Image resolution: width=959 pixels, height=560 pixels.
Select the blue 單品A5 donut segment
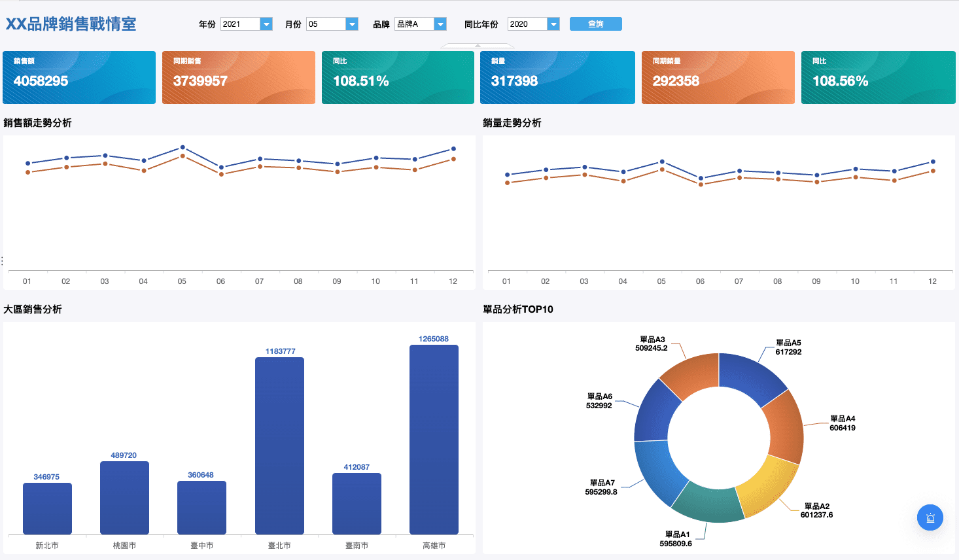click(749, 377)
